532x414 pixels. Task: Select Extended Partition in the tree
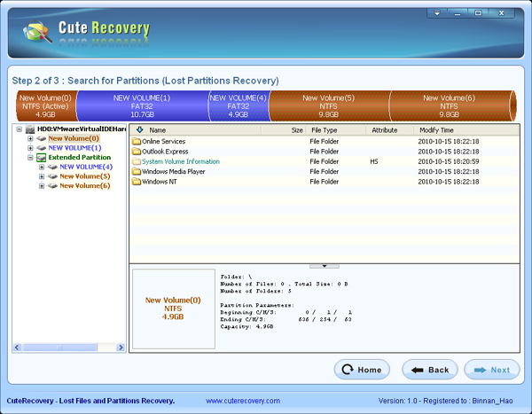[x=80, y=158]
